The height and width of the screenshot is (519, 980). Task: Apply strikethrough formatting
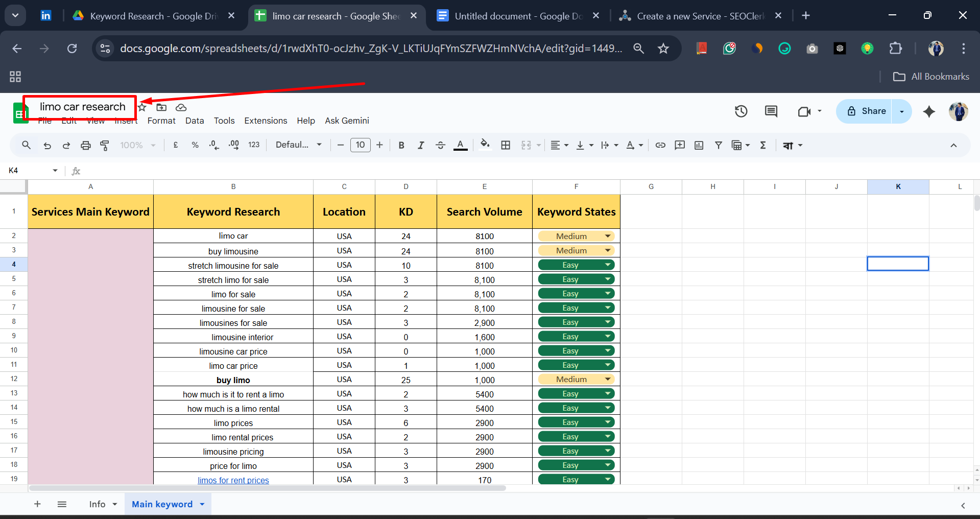pos(440,145)
